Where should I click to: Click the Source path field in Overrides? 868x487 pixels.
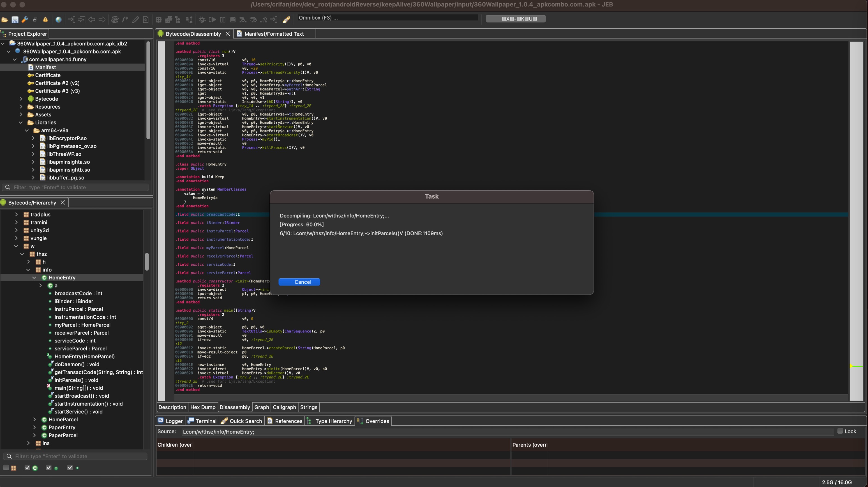click(507, 432)
